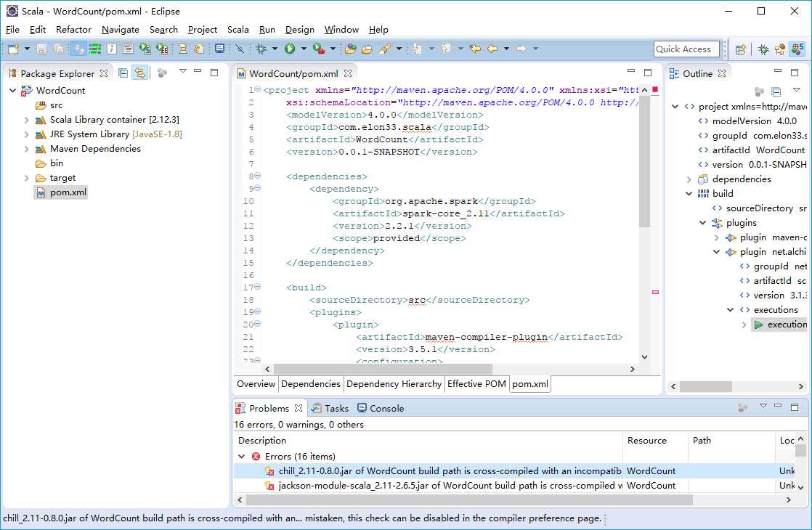The height and width of the screenshot is (530, 812).
Task: Minimize the Package Explorer panel
Action: pyautogui.click(x=198, y=71)
